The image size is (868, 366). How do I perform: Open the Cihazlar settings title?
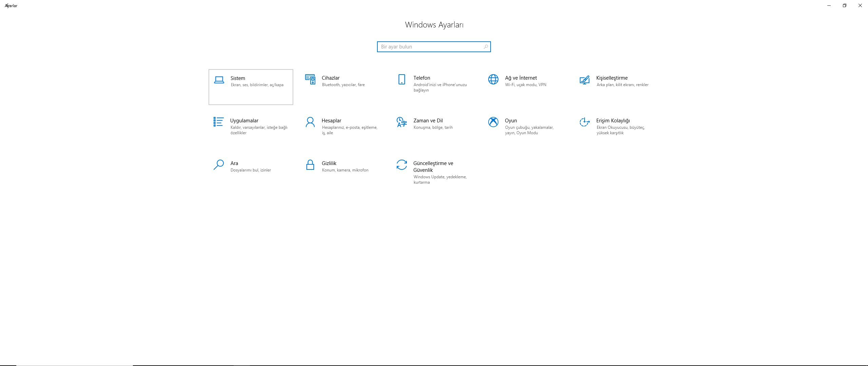(x=331, y=78)
